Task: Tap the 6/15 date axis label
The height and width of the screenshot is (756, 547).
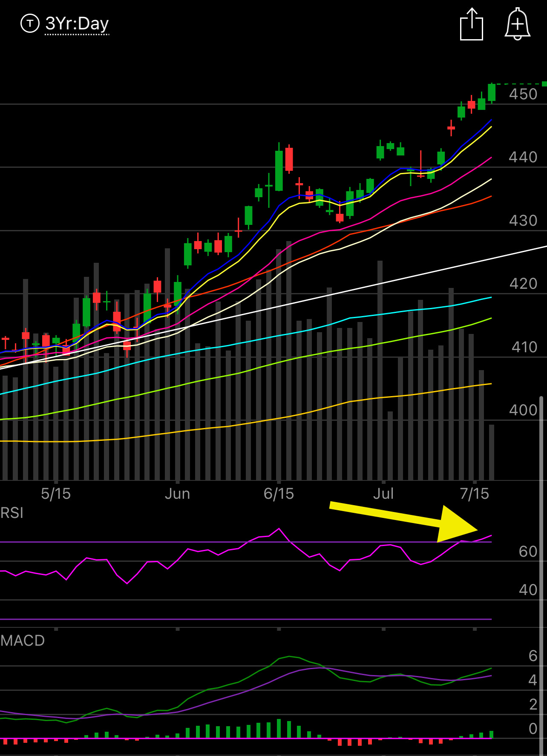Action: point(279,494)
